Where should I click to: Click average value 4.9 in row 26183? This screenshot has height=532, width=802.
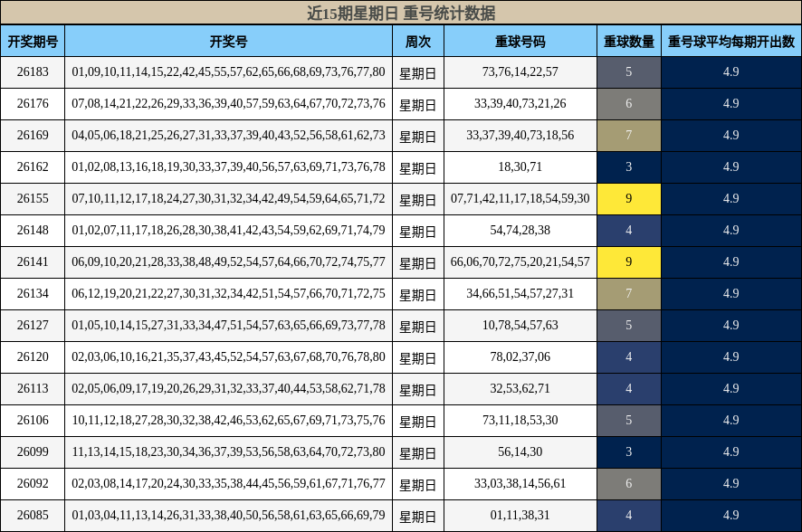(x=731, y=72)
